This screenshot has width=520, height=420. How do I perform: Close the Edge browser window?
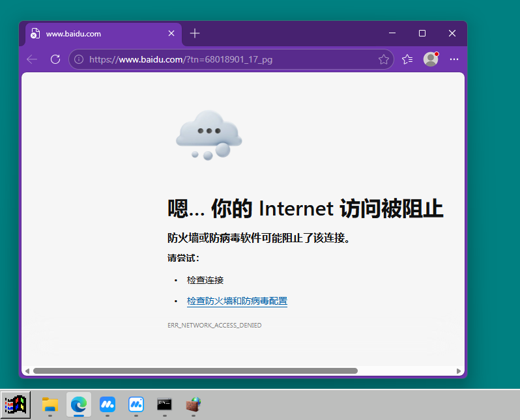click(x=452, y=33)
